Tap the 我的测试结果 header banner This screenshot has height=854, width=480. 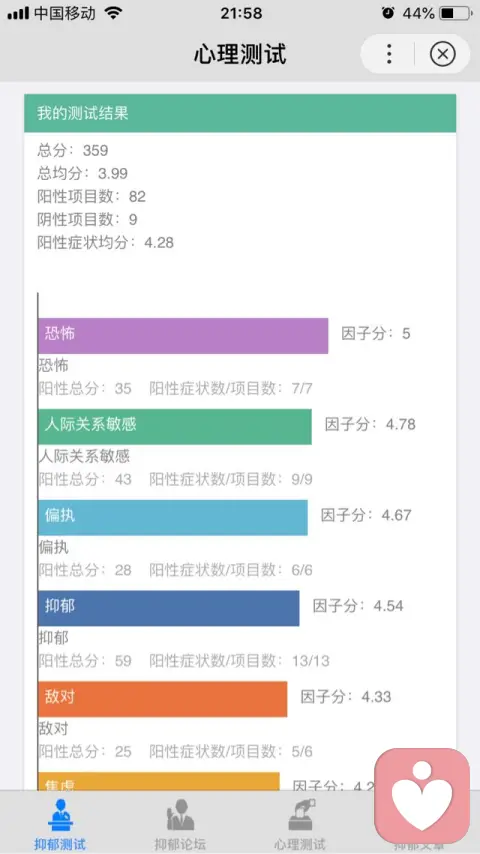pos(240,113)
